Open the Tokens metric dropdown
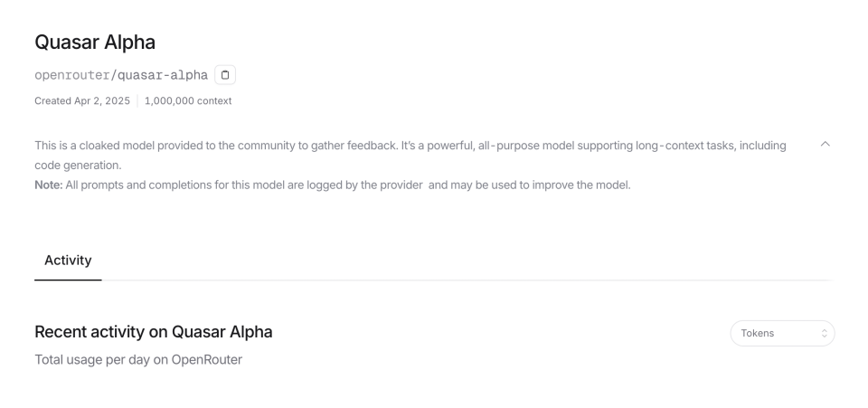 (781, 333)
